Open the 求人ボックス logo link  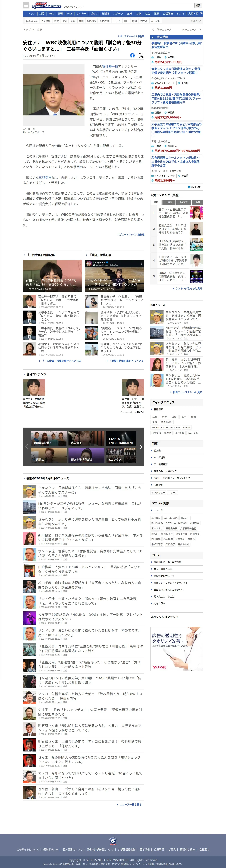[194, 187]
